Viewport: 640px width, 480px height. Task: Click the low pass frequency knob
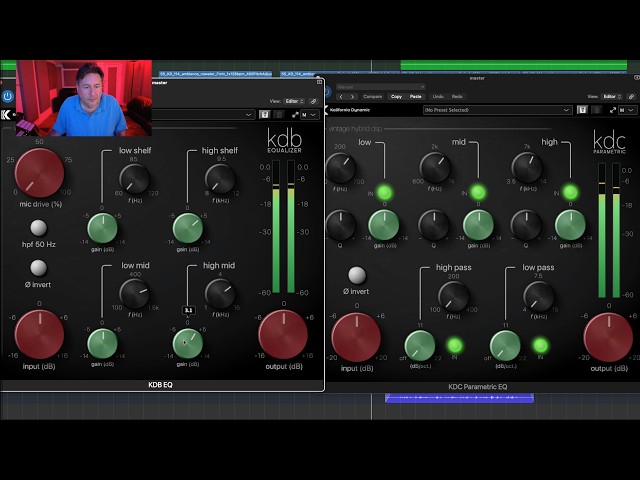tap(539, 297)
